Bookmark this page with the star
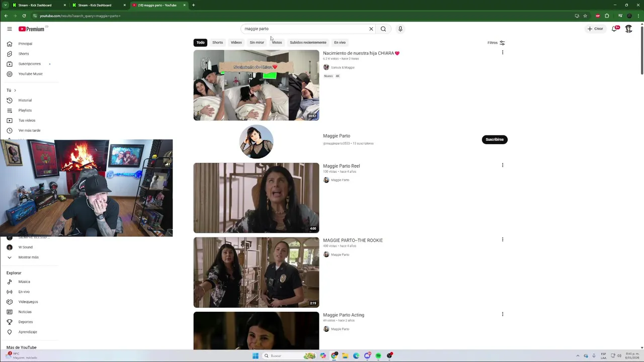 (585, 16)
